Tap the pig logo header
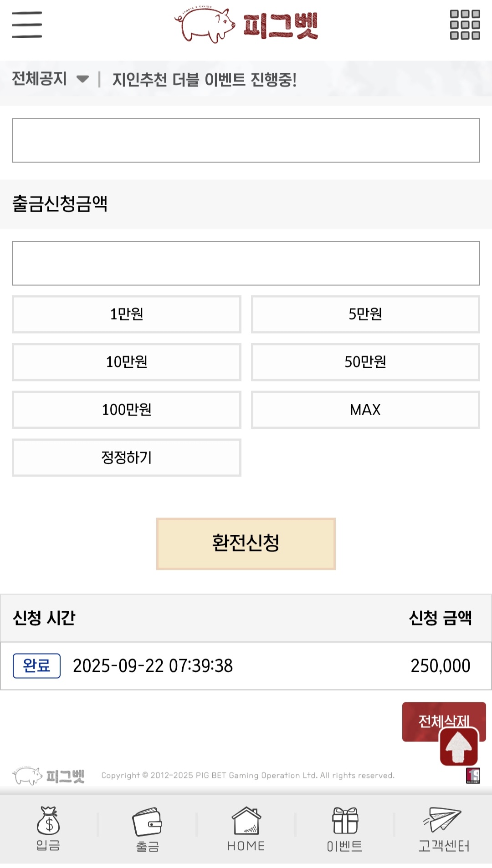Viewport: 492px width, 868px height. point(246,25)
